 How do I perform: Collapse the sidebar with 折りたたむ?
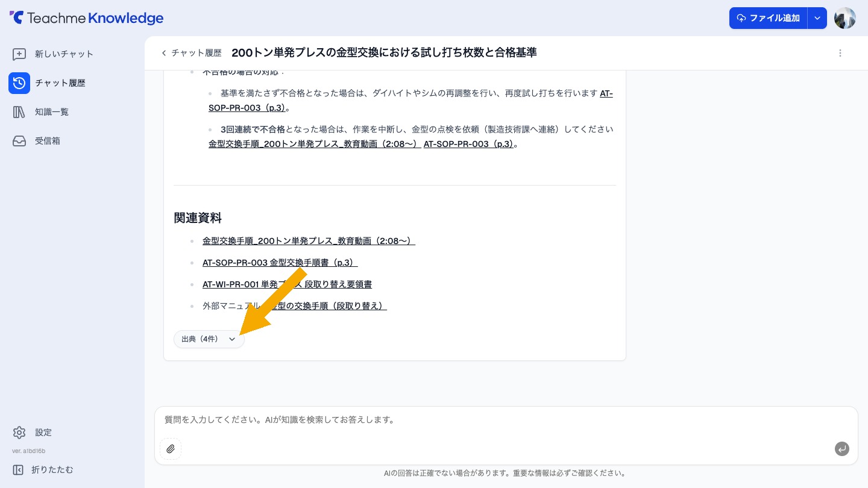pyautogui.click(x=43, y=470)
